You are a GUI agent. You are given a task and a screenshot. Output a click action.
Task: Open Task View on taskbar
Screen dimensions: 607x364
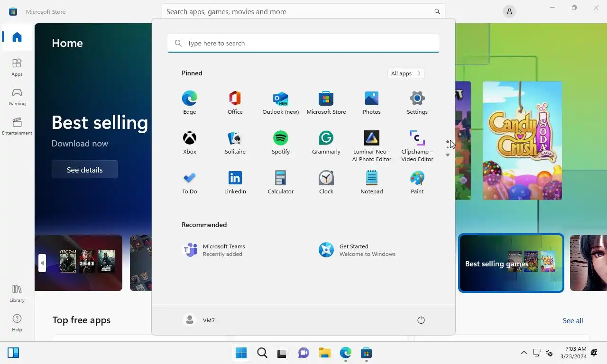click(283, 353)
